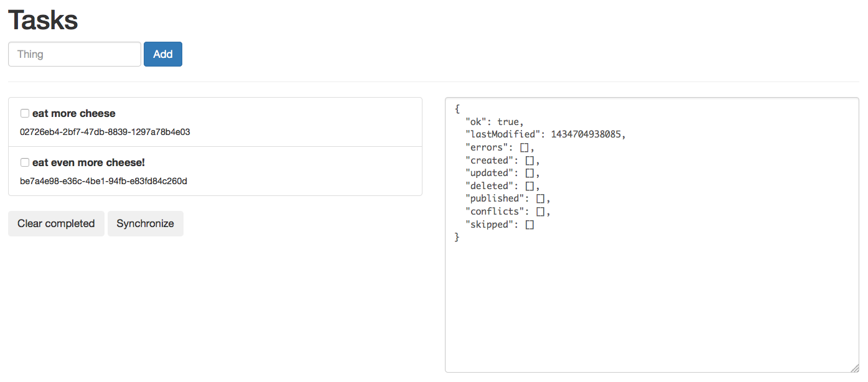This screenshot has width=868, height=382.
Task: Click the "published" line in the JSON output
Action: (508, 198)
